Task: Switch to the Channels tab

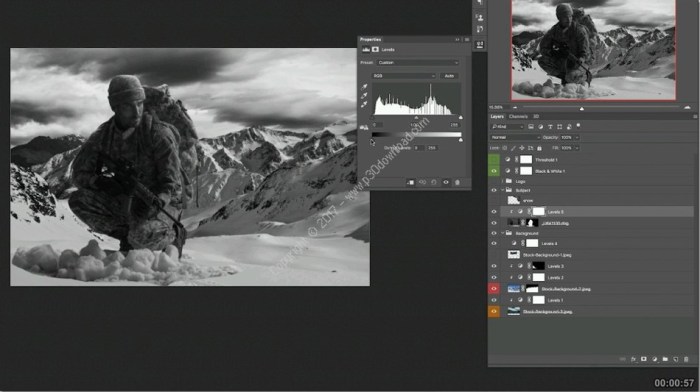Action: 518,117
